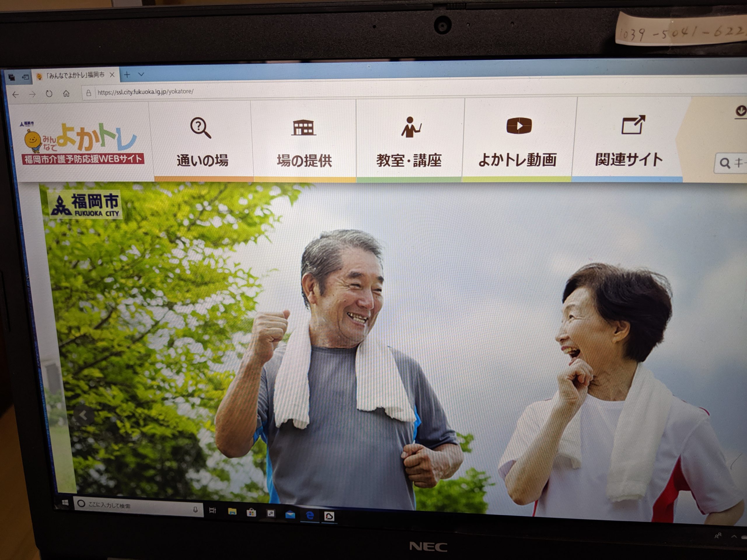
Task: Open File Explorer from the taskbar
Action: (232, 512)
